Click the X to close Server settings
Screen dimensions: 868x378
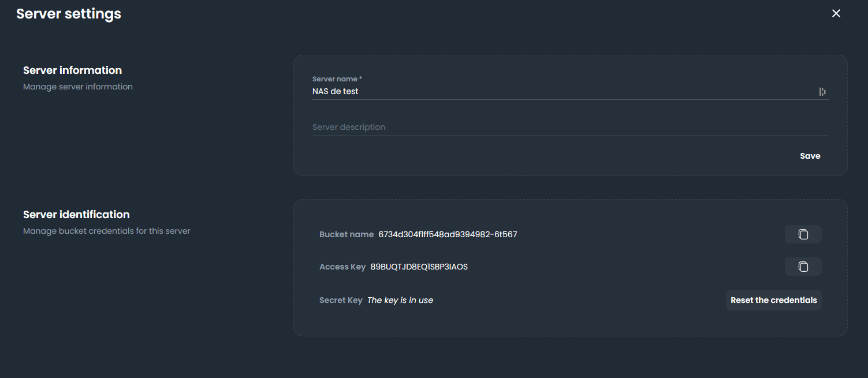(x=836, y=13)
